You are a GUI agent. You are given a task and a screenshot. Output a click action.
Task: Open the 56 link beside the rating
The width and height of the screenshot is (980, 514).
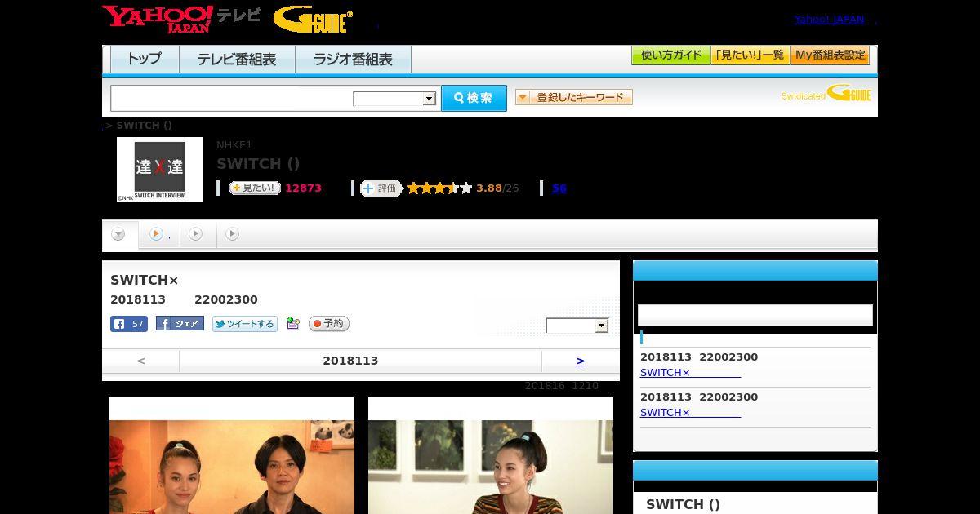[559, 188]
